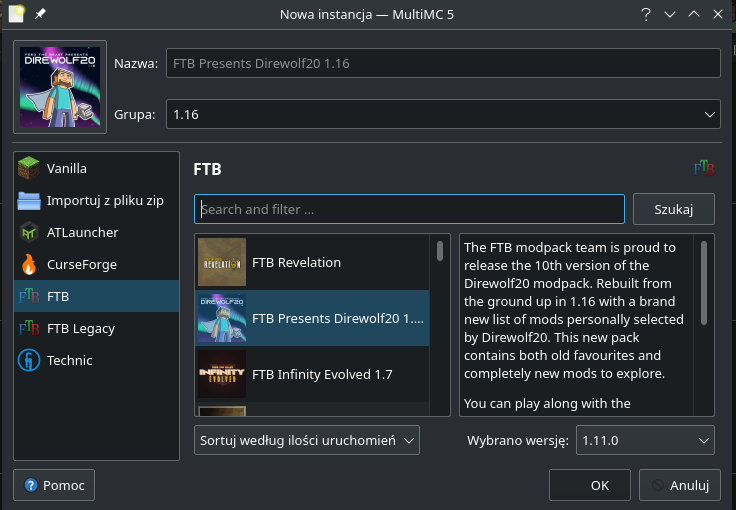This screenshot has width=736, height=510.
Task: Select Importuj z pliku zip
Action: coord(97,201)
